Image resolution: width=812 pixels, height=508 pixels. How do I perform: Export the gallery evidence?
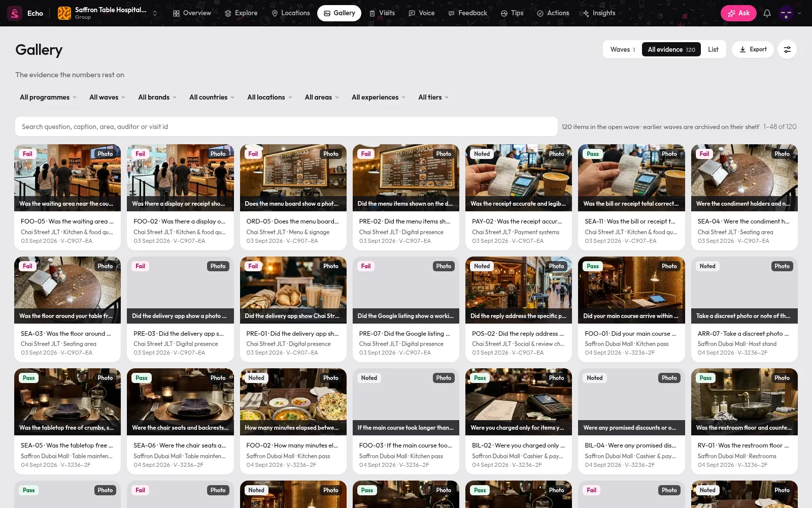tap(753, 49)
